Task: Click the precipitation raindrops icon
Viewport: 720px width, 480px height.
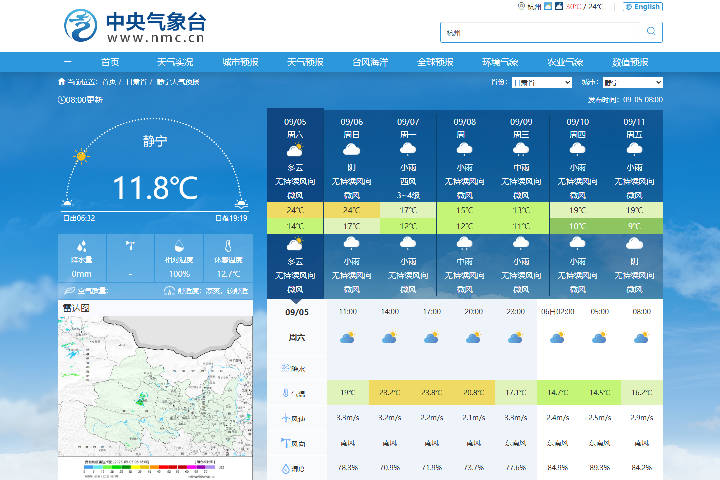Action: pyautogui.click(x=82, y=246)
